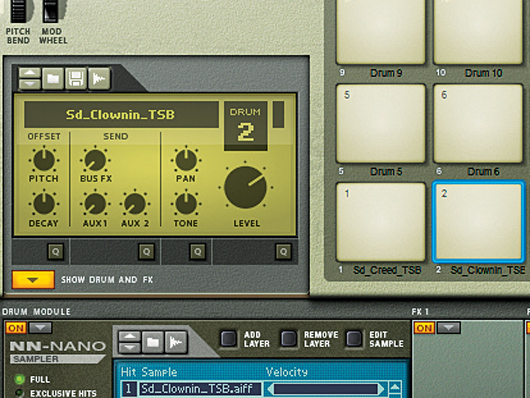Enable the Full mode LED on NN-Nano

pos(20,379)
